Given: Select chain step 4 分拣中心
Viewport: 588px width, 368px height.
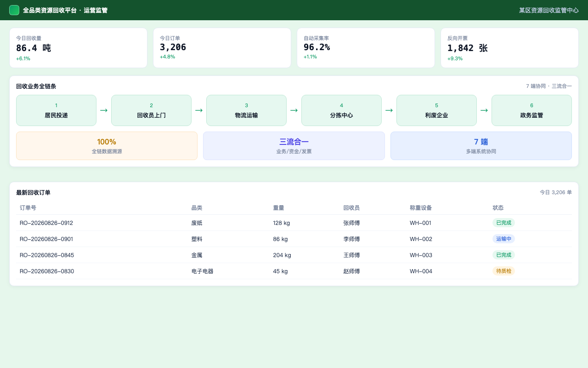Looking at the screenshot, I should (x=341, y=110).
